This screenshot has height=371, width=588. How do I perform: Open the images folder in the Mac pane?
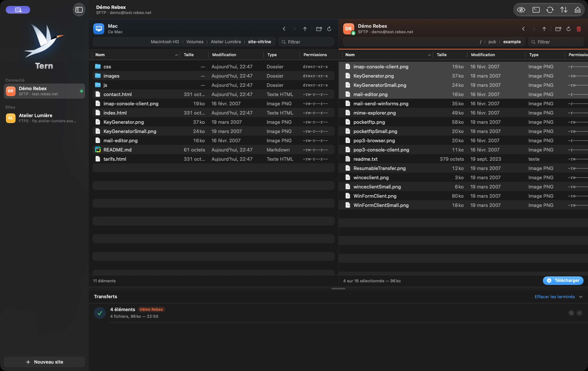[213, 76]
